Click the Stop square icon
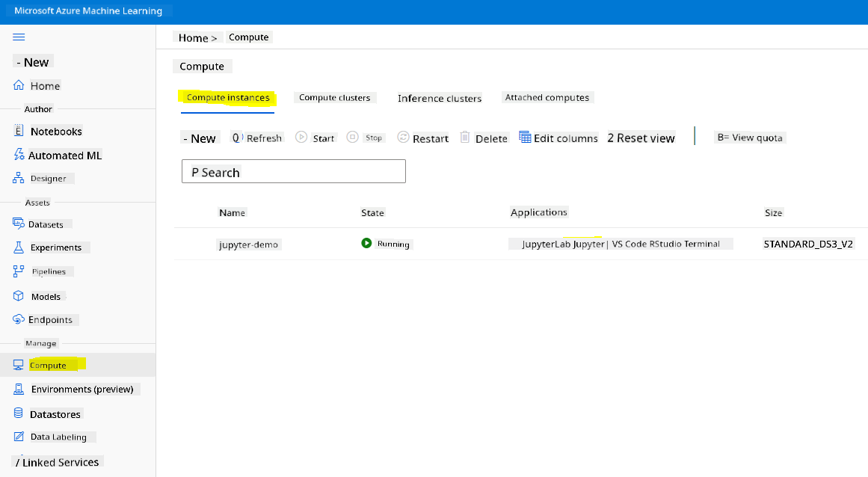868x477 pixels. pos(353,137)
